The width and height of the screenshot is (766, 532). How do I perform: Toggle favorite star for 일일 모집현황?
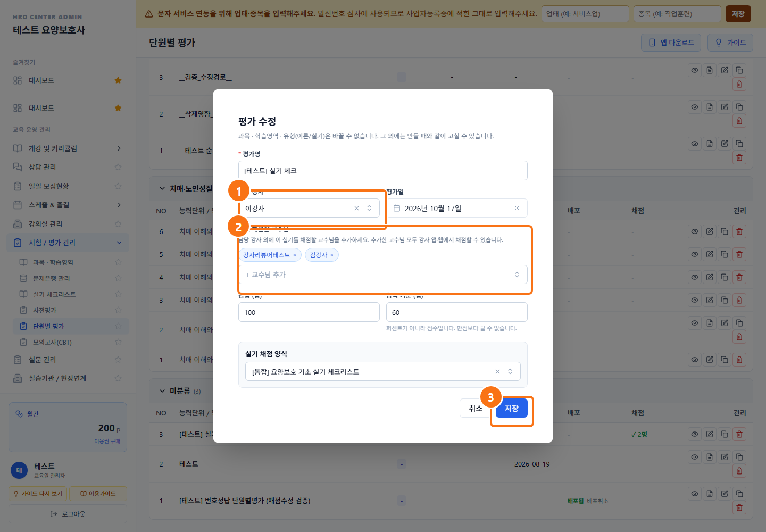click(118, 186)
